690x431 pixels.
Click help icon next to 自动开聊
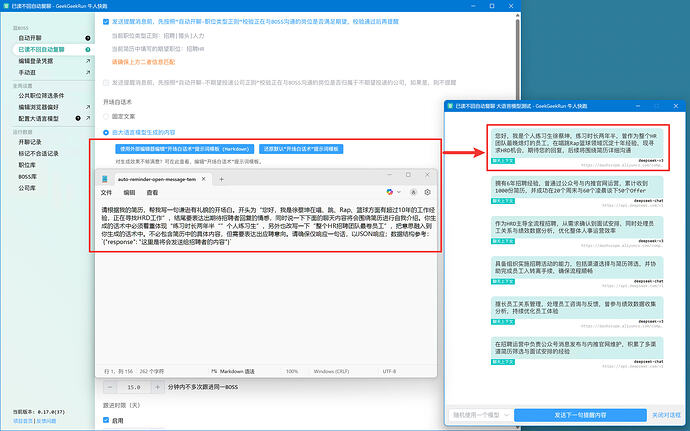click(x=88, y=38)
